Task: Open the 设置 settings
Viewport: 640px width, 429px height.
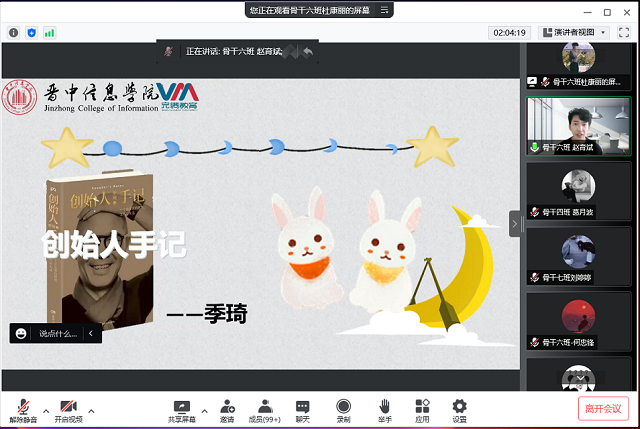Action: [459, 411]
